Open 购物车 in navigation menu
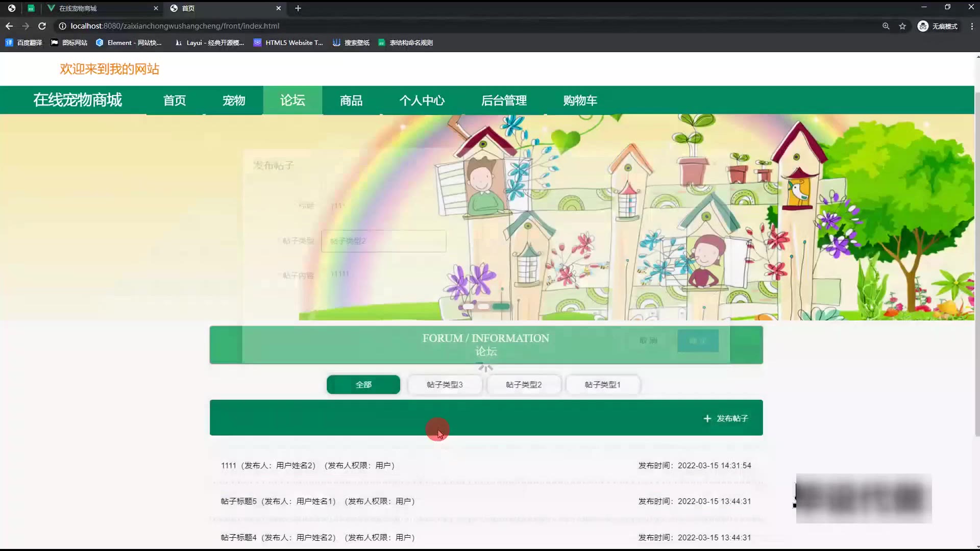 click(x=580, y=101)
